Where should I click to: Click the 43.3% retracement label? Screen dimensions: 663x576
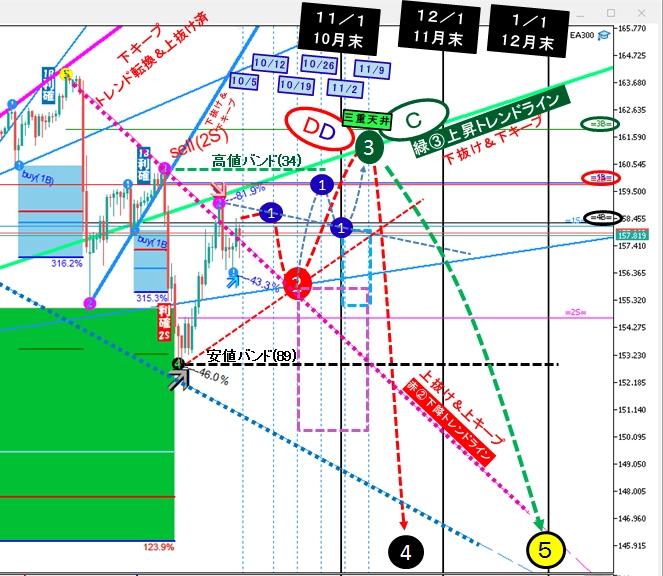pyautogui.click(x=265, y=283)
